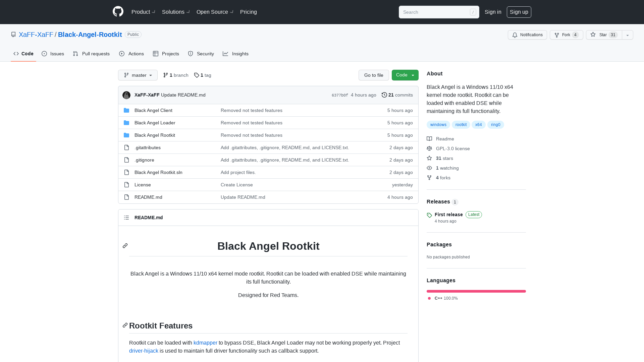644x362 pixels.
Task: Open the Pricing page
Action: (x=249, y=12)
